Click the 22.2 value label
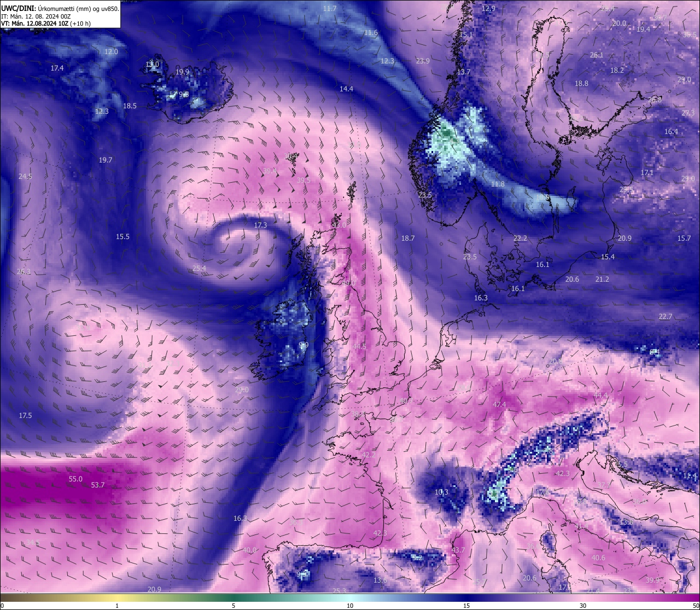Viewport: 700px width, 610px height. coord(520,238)
